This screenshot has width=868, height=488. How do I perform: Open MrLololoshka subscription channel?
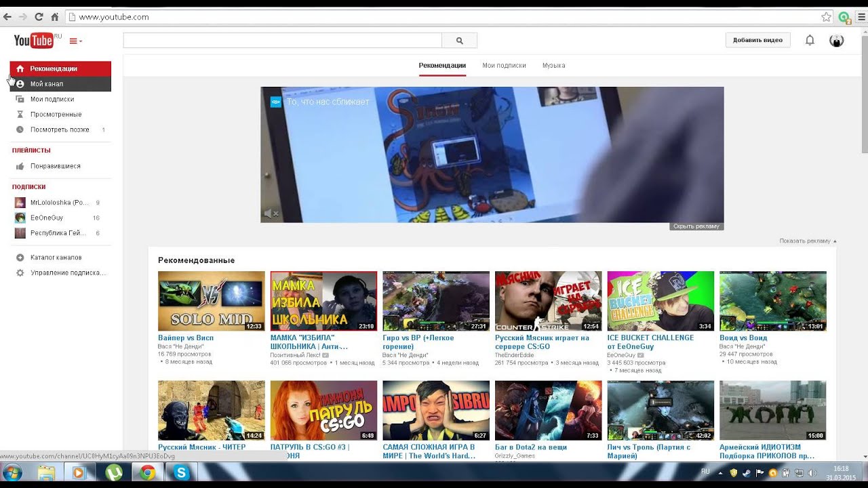tap(60, 203)
